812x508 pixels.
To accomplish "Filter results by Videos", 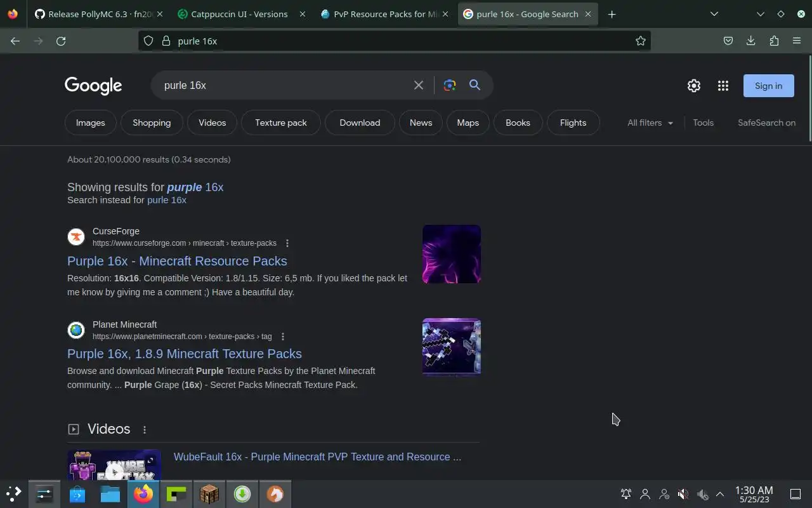I will [212, 123].
